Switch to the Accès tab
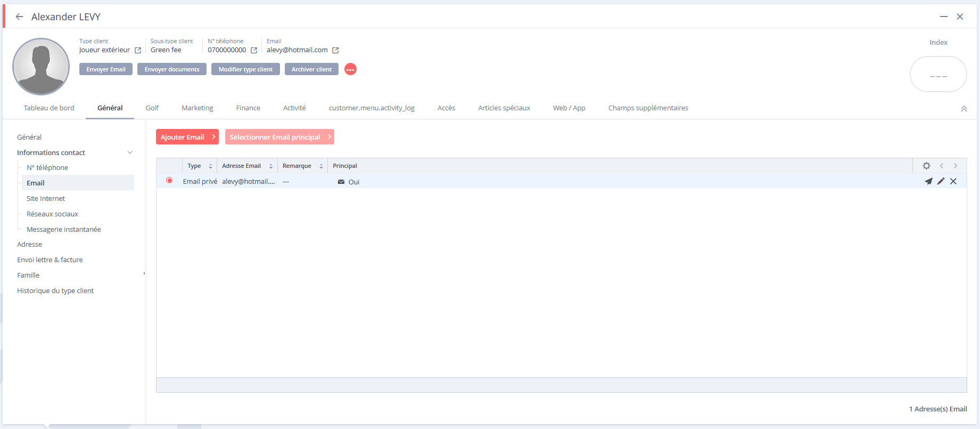The height and width of the screenshot is (429, 980). click(x=446, y=108)
